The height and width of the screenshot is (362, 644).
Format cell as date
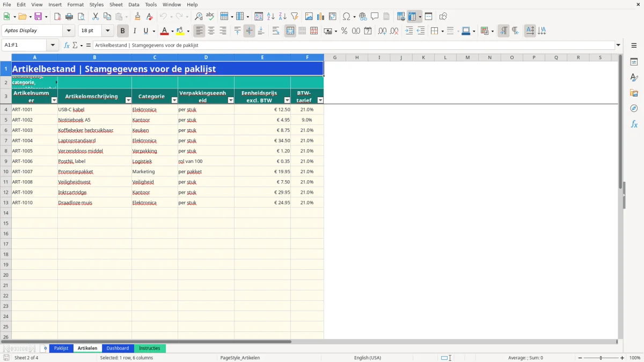(368, 31)
